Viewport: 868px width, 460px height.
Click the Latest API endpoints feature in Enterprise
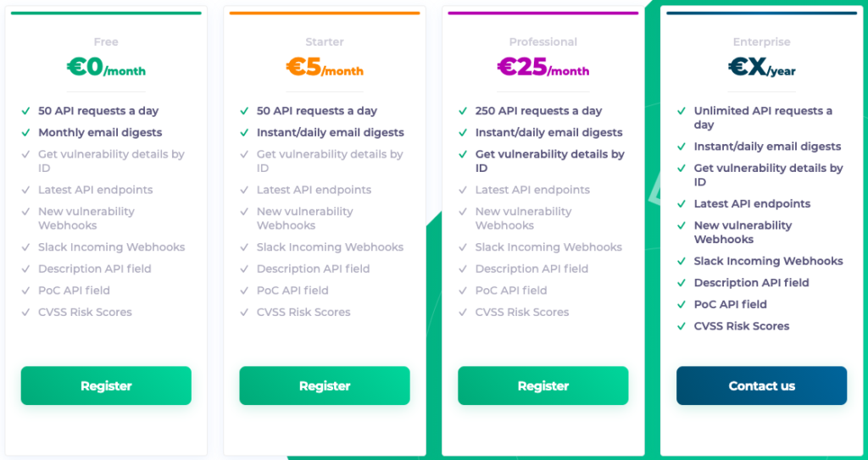click(x=753, y=203)
